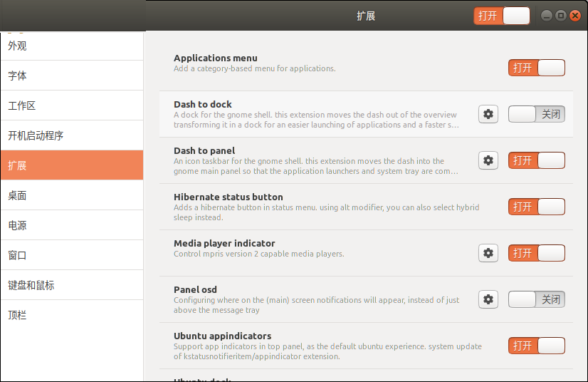Select 键盘和鼠标 in the sidebar
This screenshot has height=382, width=588.
[x=71, y=285]
